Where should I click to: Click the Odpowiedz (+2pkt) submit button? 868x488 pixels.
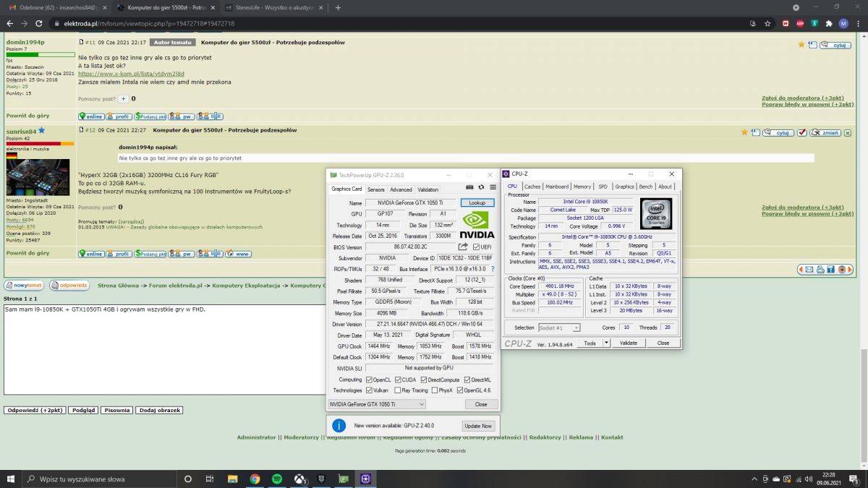35,410
